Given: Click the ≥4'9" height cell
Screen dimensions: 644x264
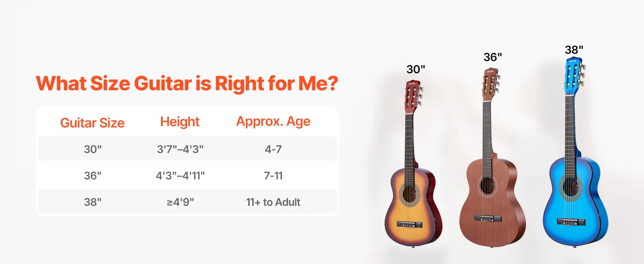Looking at the screenshot, I should 180,202.
